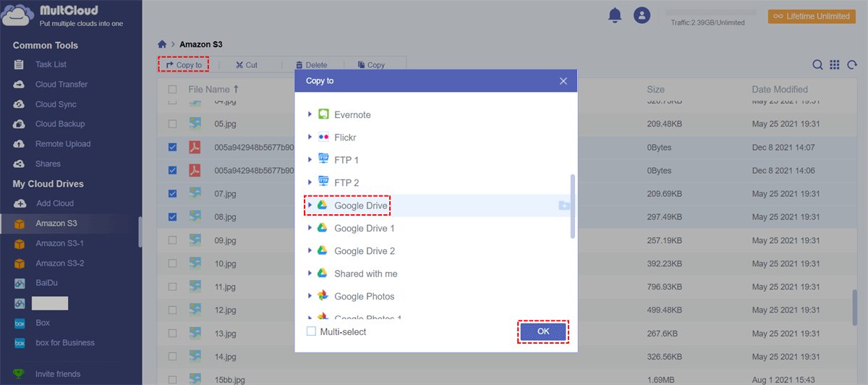Expand the FTP 1 tree node
Screen dimensions: 868x385
310,160
